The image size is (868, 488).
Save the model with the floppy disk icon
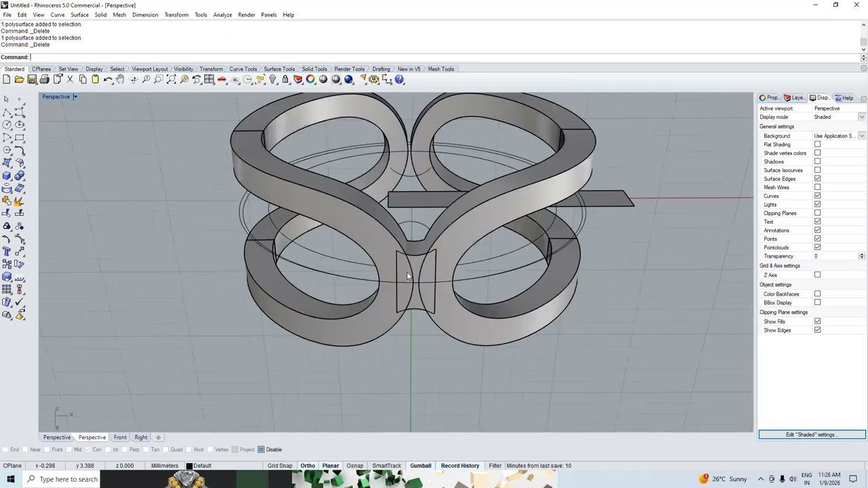pyautogui.click(x=32, y=80)
